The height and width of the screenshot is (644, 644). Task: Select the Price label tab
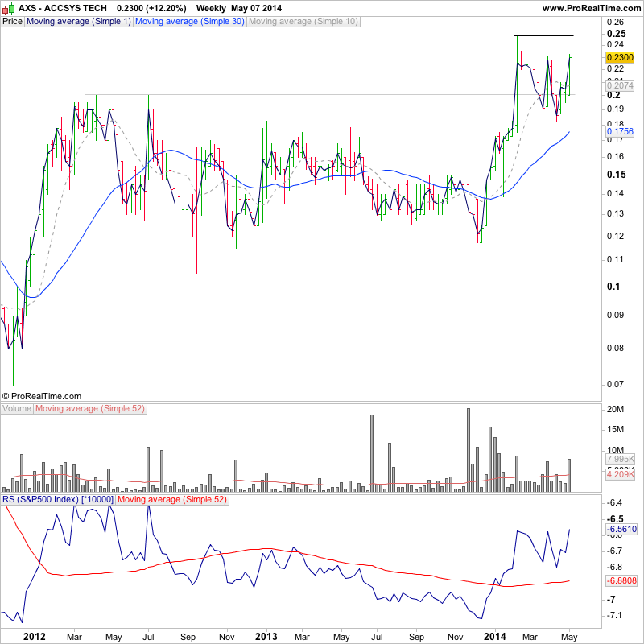point(12,22)
